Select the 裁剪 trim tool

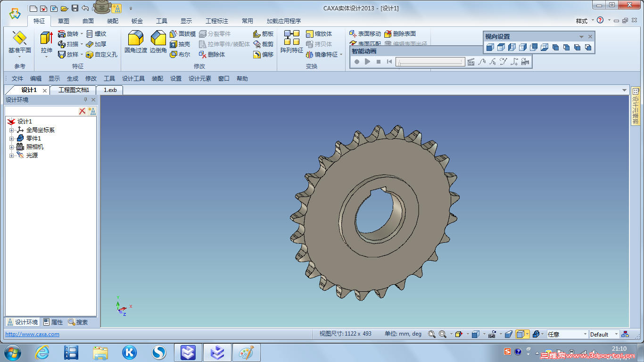click(263, 44)
